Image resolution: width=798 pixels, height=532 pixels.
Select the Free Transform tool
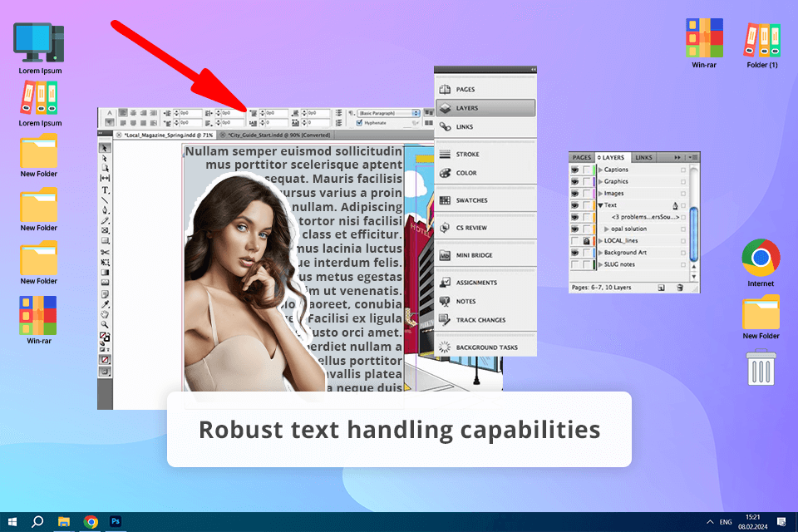click(105, 262)
